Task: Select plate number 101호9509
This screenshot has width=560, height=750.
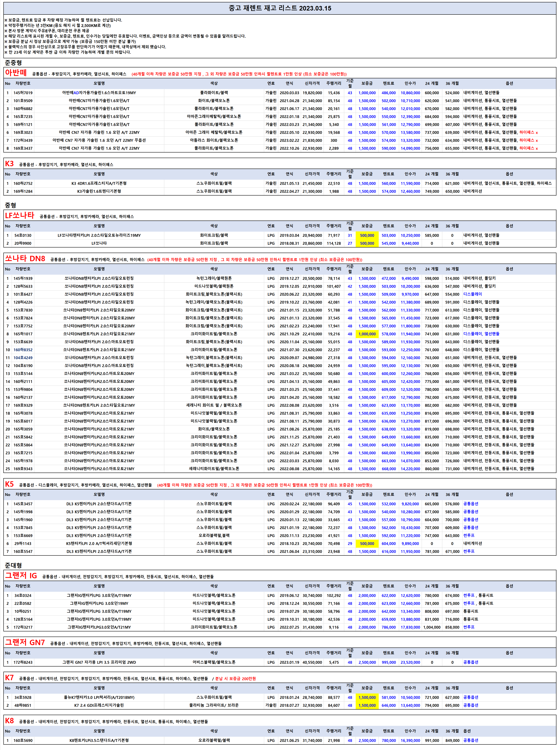Action: pos(23,101)
